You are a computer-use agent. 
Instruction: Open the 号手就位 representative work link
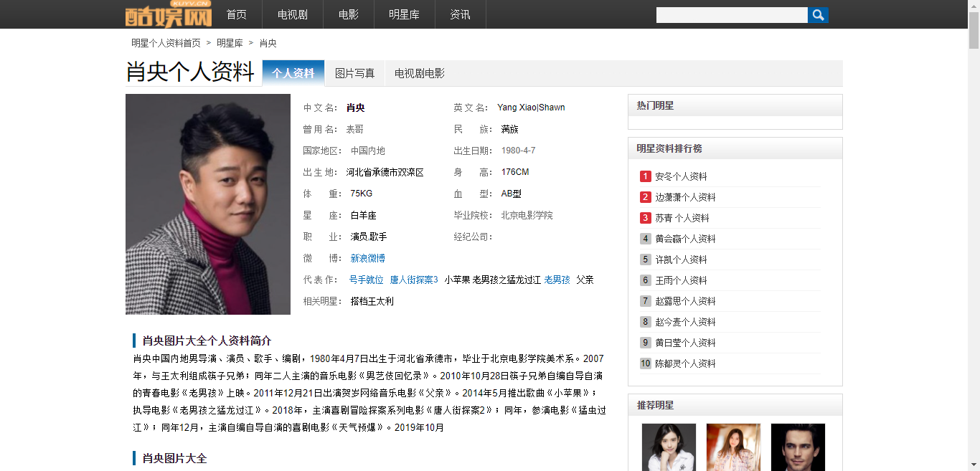tap(366, 280)
